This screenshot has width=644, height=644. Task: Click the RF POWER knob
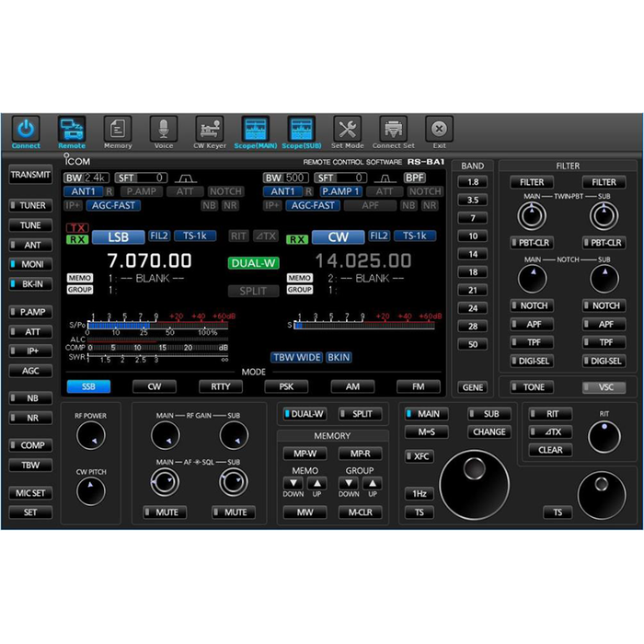coord(91,435)
